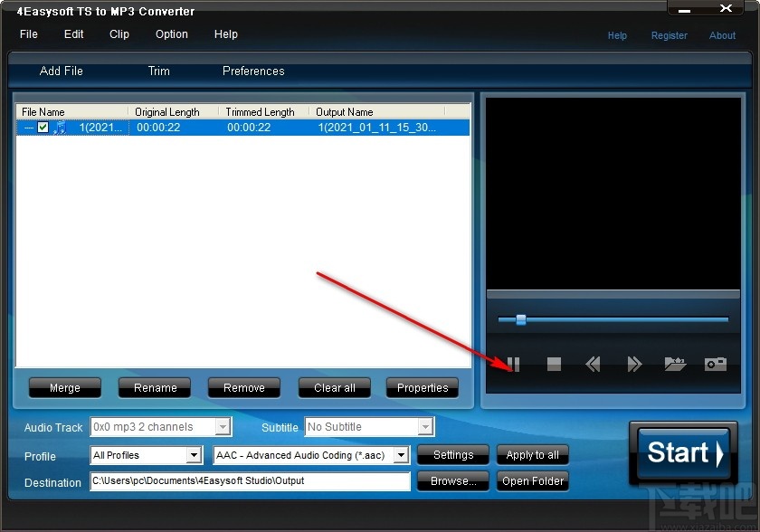Click the Register link in the top bar
The width and height of the screenshot is (760, 532).
click(x=670, y=35)
